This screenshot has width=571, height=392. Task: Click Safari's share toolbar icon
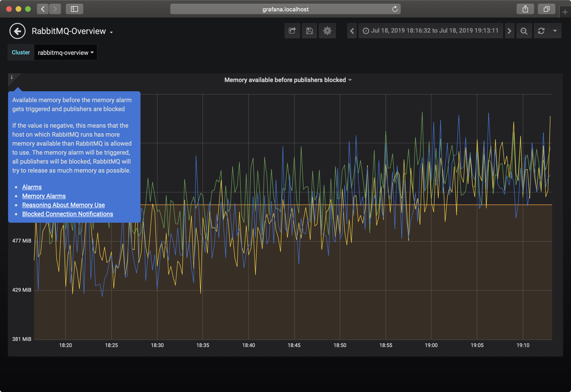point(525,9)
